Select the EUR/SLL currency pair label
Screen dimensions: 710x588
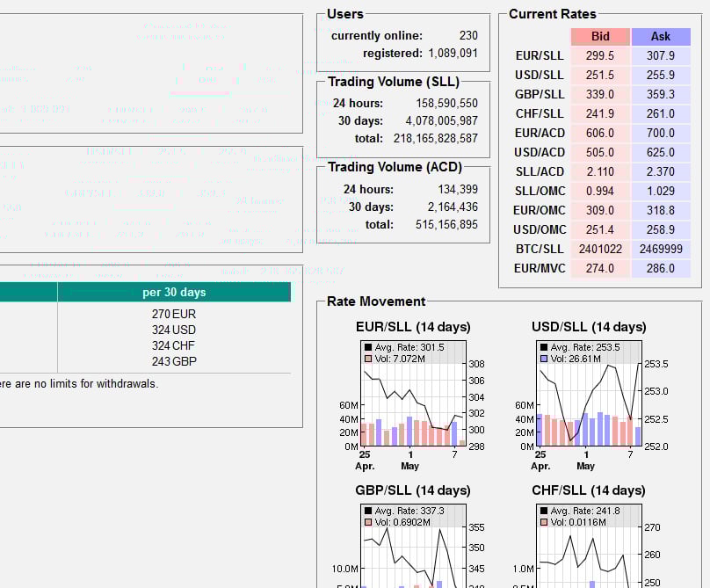point(540,55)
